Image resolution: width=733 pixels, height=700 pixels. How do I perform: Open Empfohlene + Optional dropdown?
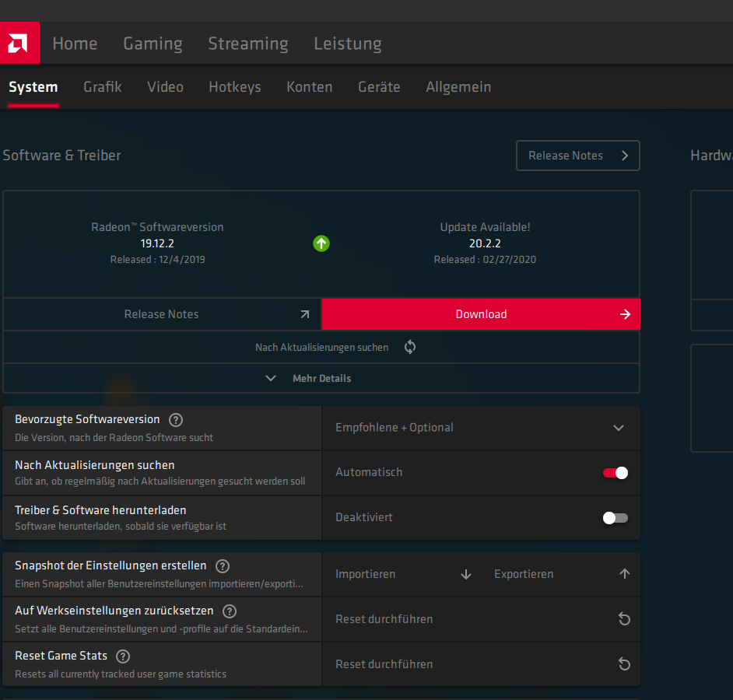coord(480,428)
